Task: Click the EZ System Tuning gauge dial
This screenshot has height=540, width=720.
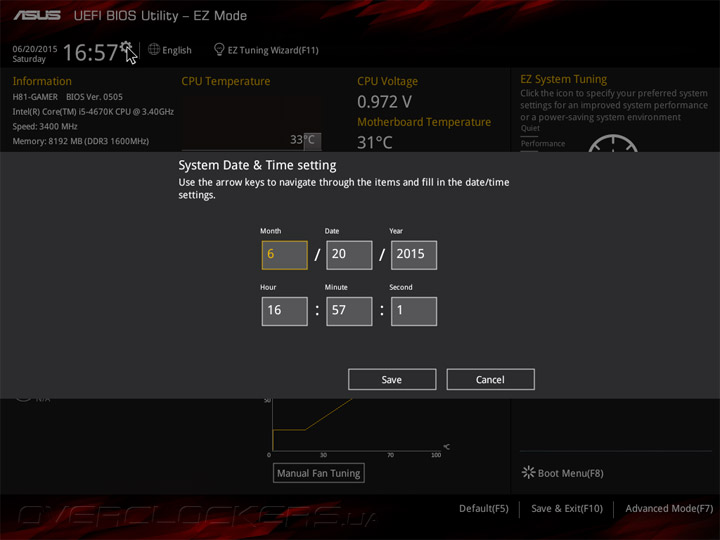Action: 613,143
